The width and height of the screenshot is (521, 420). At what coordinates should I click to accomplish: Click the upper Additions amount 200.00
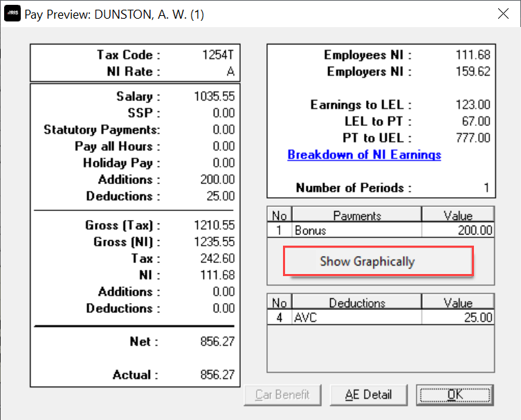coord(217,179)
